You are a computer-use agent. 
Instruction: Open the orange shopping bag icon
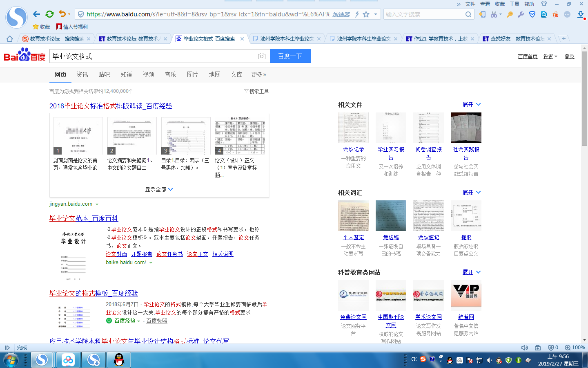coord(555,14)
